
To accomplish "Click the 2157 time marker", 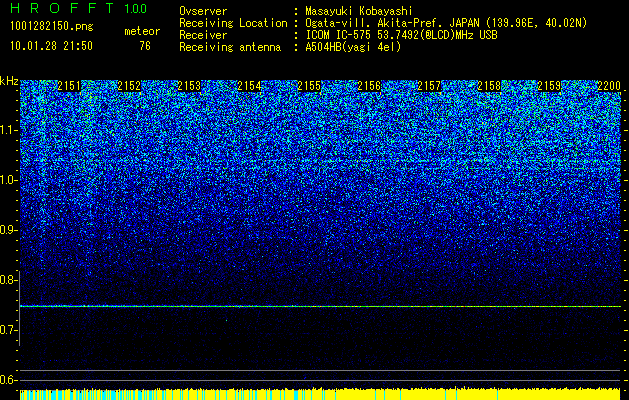I will [x=429, y=86].
